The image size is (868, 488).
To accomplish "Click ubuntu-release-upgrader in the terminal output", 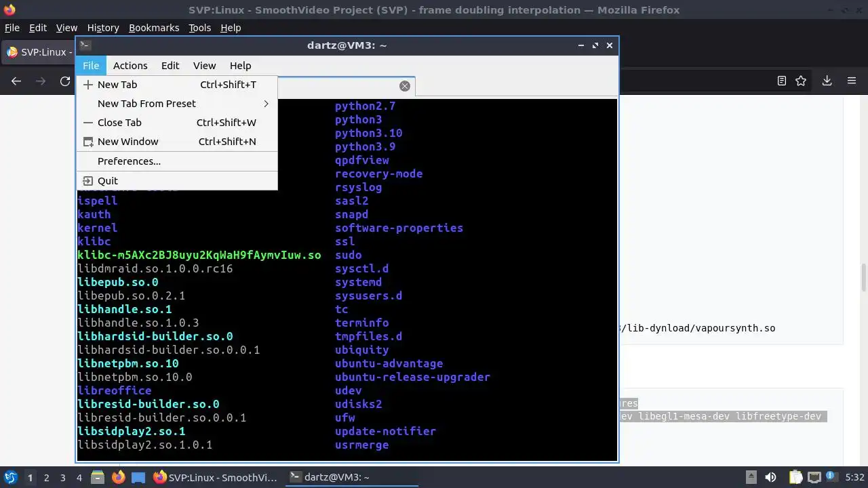I will click(412, 377).
